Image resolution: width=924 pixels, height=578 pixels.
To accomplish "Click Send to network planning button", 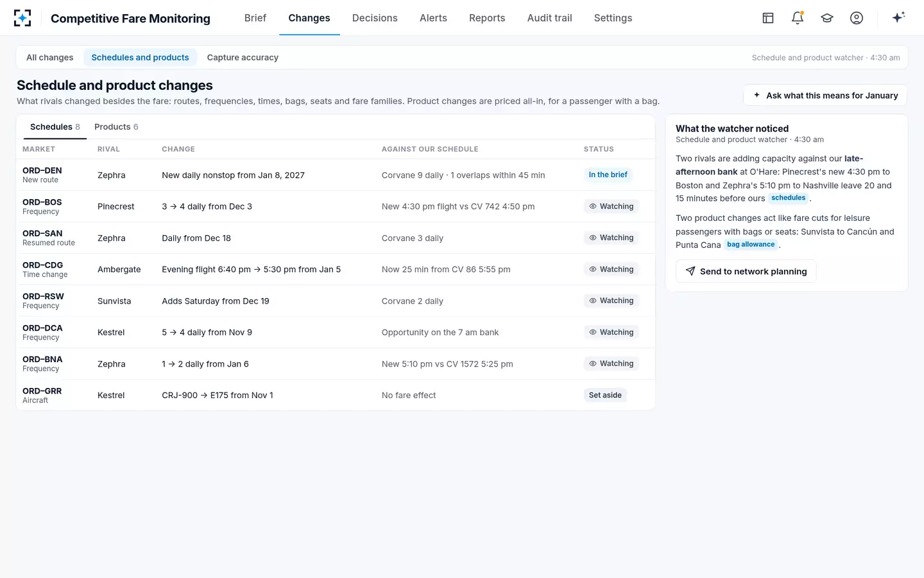I will click(746, 271).
